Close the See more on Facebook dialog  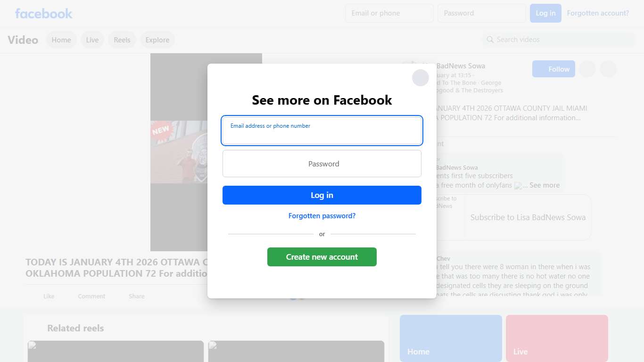[x=421, y=78]
